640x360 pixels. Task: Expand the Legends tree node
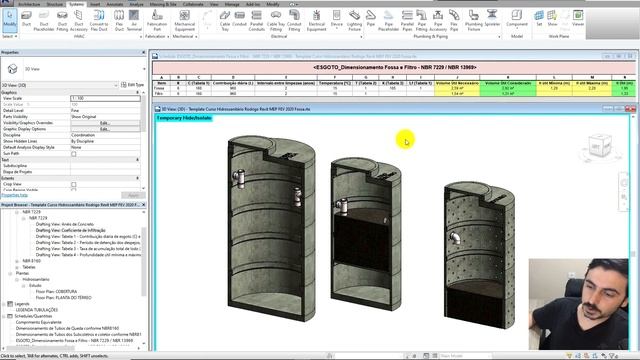[x=4, y=304]
